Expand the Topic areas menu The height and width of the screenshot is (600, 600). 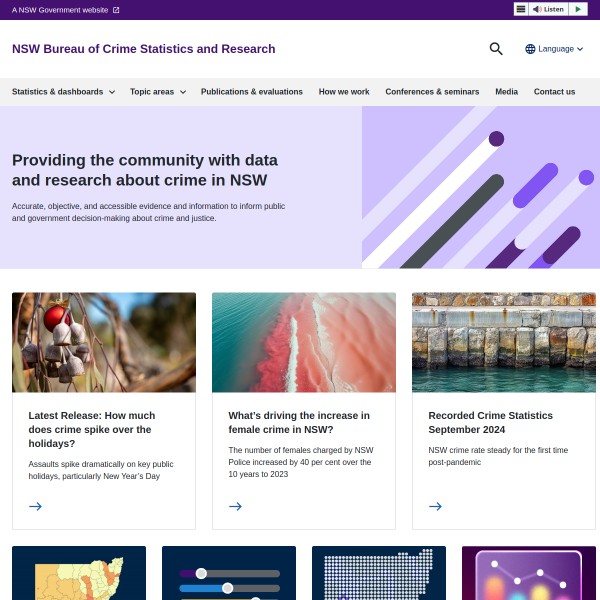coord(158,92)
